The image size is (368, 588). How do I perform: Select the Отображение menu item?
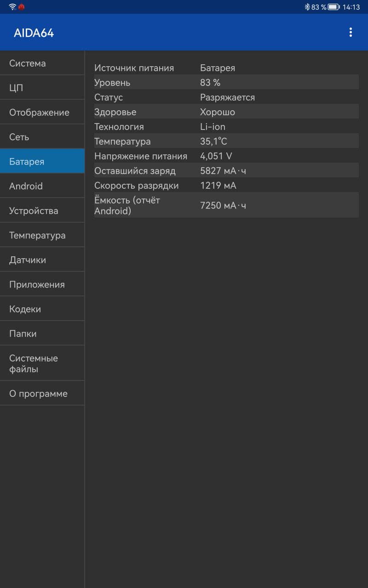click(42, 113)
